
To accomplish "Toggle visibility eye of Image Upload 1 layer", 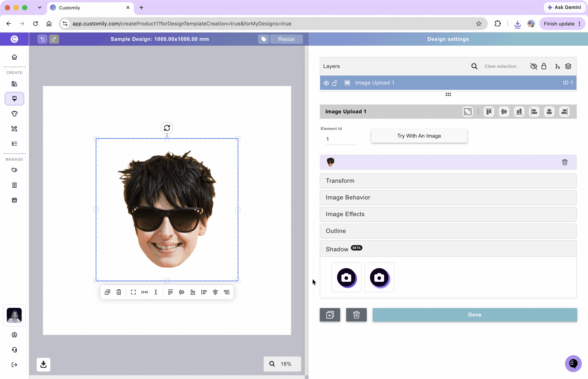I will click(x=326, y=83).
